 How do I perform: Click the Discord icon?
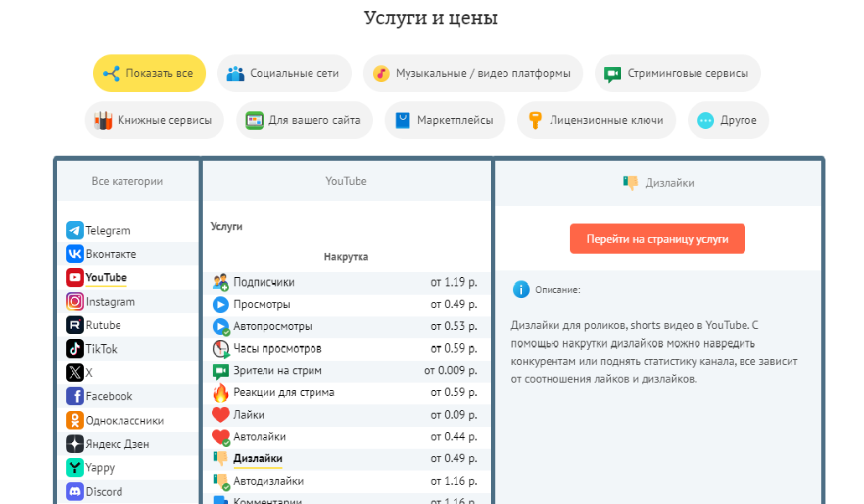pyautogui.click(x=75, y=491)
